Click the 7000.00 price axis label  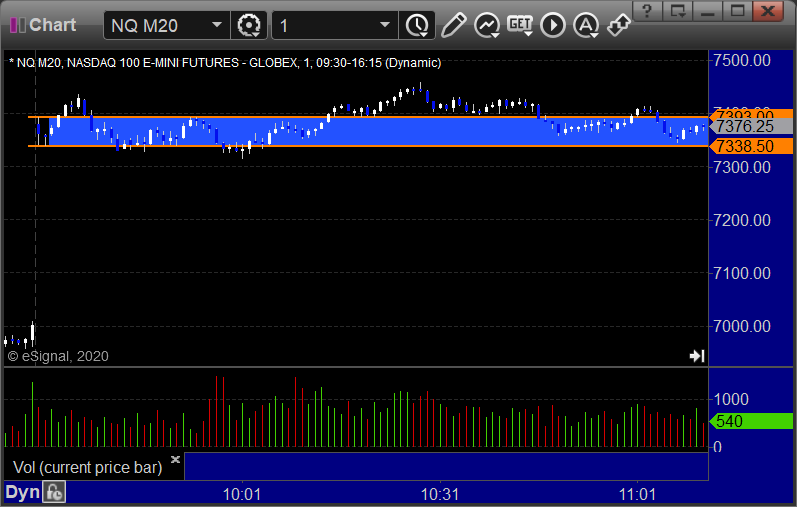[x=742, y=326]
